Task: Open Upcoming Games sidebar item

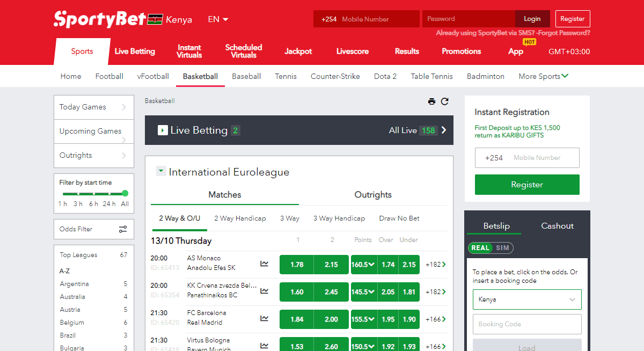Action: pyautogui.click(x=94, y=131)
